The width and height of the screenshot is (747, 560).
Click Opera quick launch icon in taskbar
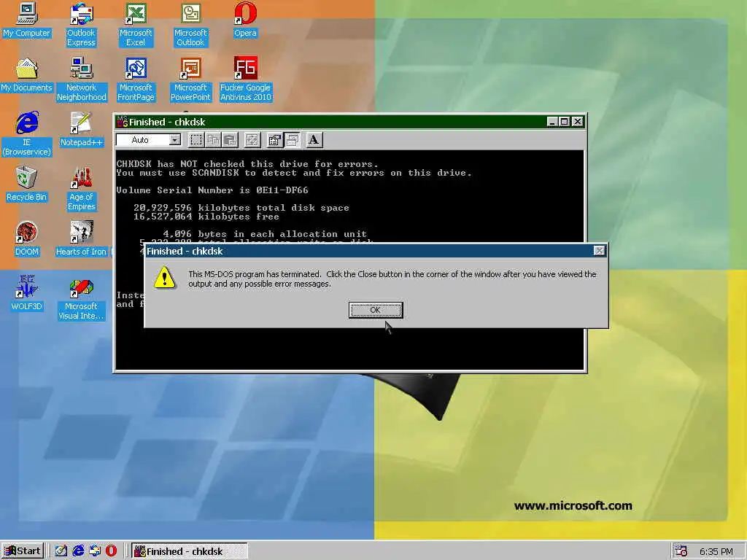[x=111, y=551]
